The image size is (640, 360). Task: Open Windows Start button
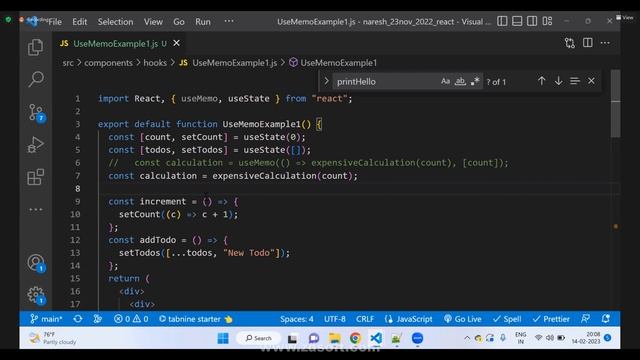tap(223, 338)
